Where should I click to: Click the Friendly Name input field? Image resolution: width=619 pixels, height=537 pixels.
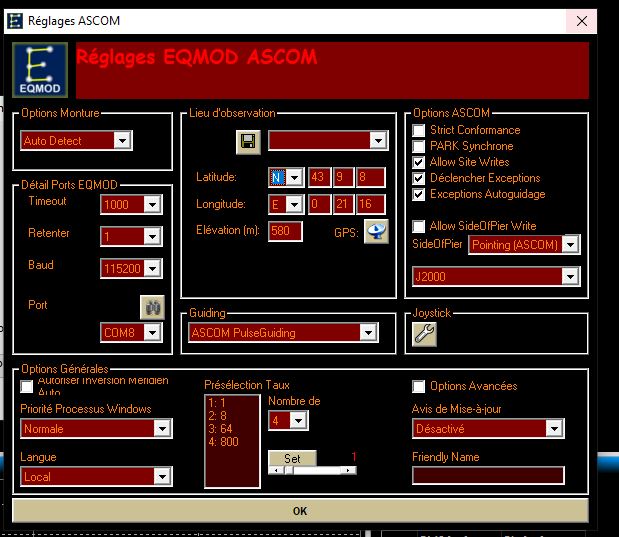[488, 475]
